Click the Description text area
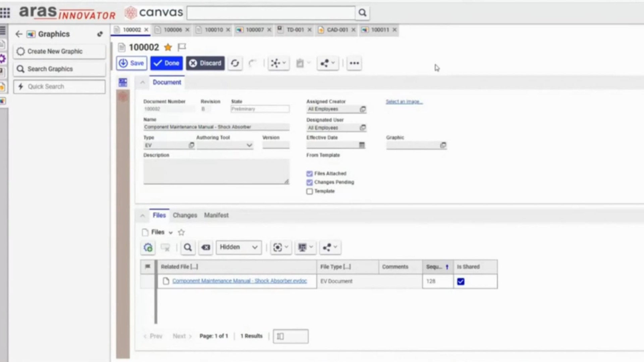644x362 pixels. (x=216, y=171)
